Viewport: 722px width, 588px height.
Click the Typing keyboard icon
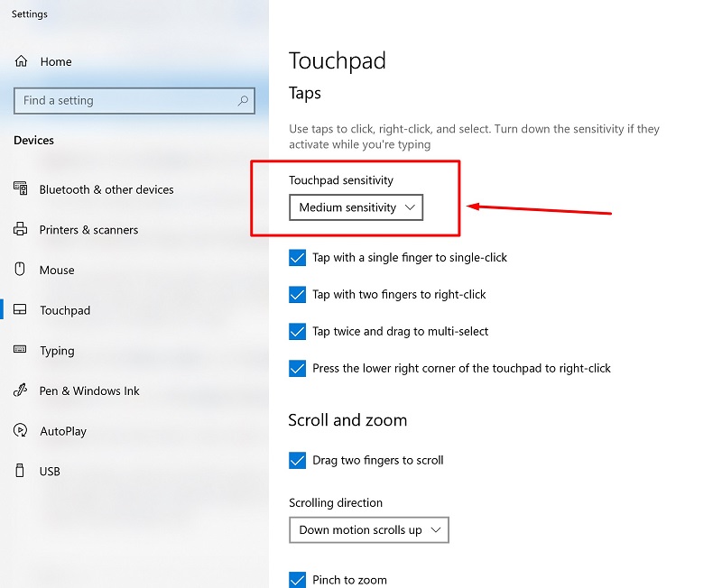21,350
